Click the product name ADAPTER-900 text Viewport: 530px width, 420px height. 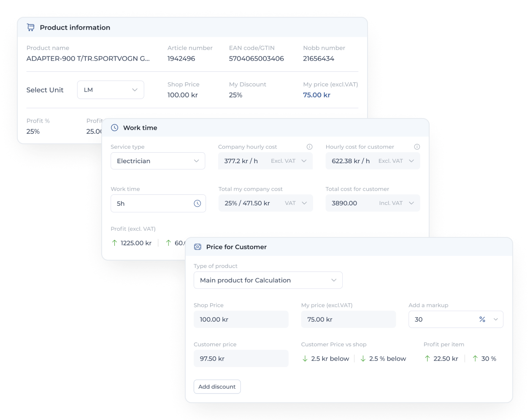(x=88, y=59)
